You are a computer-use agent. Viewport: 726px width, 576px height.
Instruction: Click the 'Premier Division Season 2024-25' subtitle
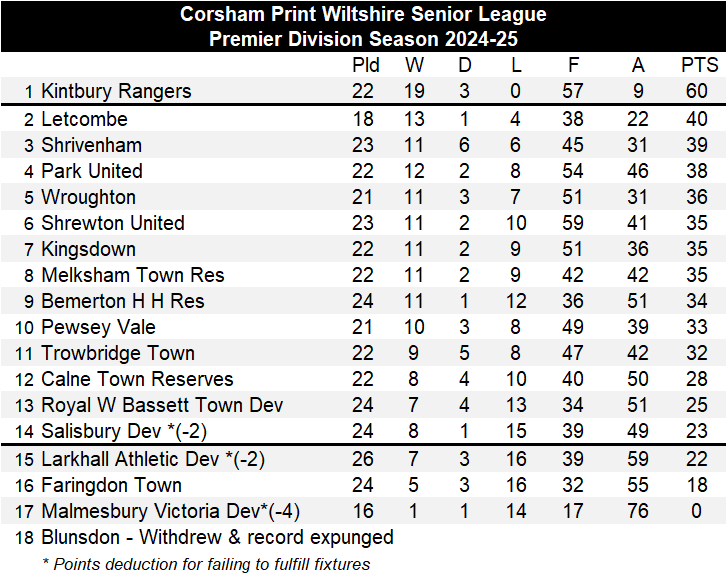(x=363, y=39)
